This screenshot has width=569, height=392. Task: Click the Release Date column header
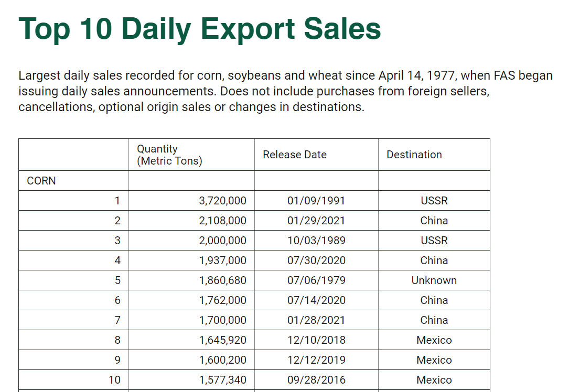point(295,155)
